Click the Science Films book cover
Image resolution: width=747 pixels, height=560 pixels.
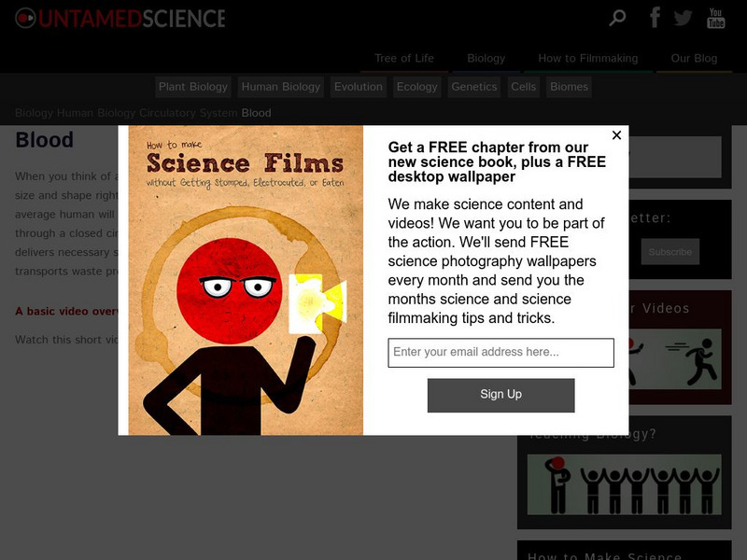point(246,280)
